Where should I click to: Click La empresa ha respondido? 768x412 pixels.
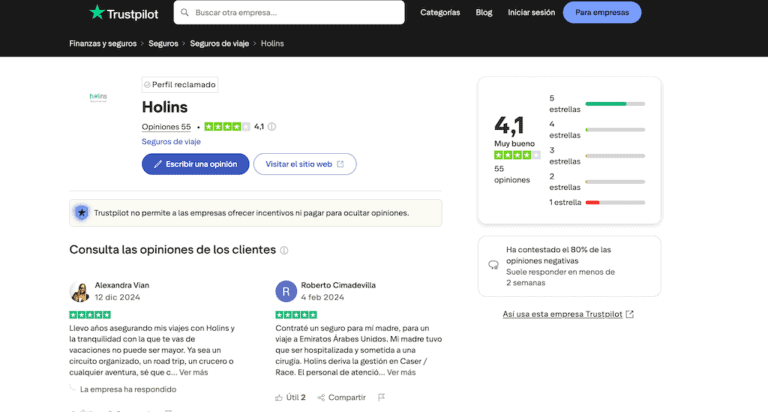(x=128, y=389)
